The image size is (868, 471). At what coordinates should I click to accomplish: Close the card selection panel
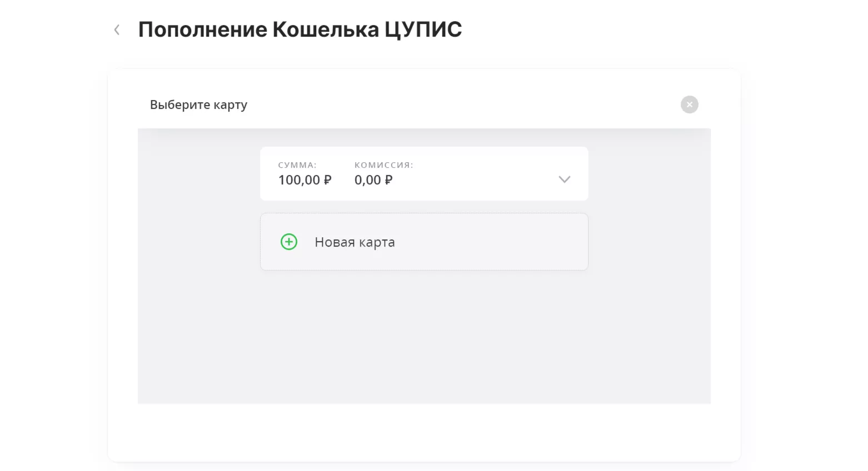coord(689,104)
